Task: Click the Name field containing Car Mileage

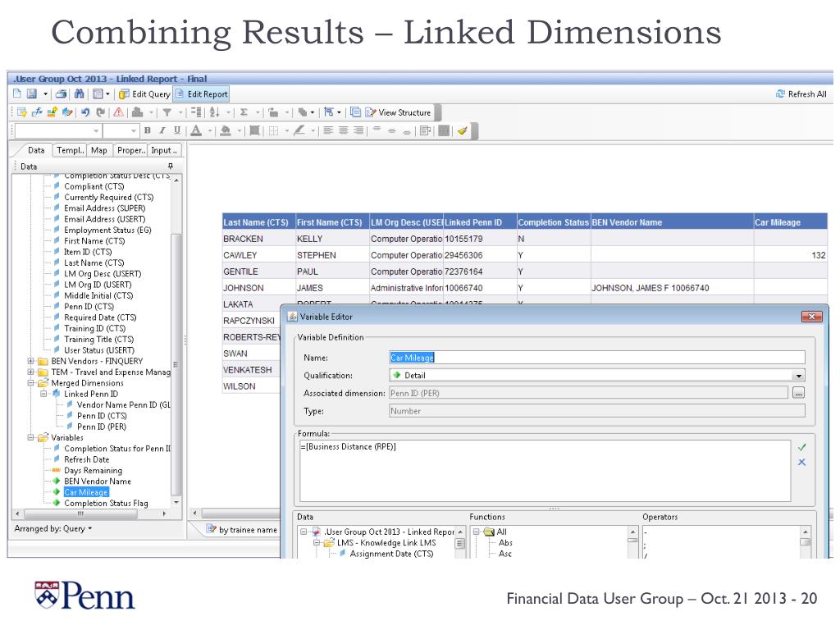Action: tap(596, 358)
